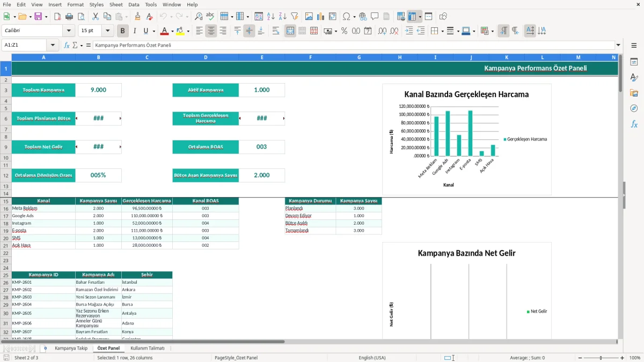Toggle Merge and Center Cells

click(x=290, y=31)
